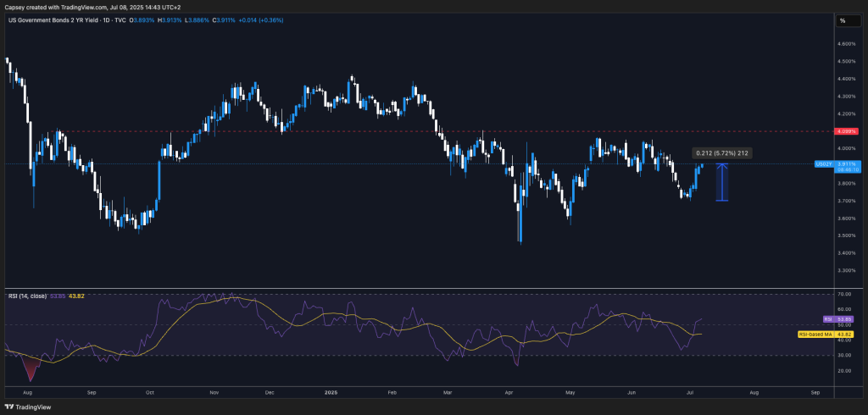Click the RSI (14, close) indicator legend

click(x=26, y=296)
